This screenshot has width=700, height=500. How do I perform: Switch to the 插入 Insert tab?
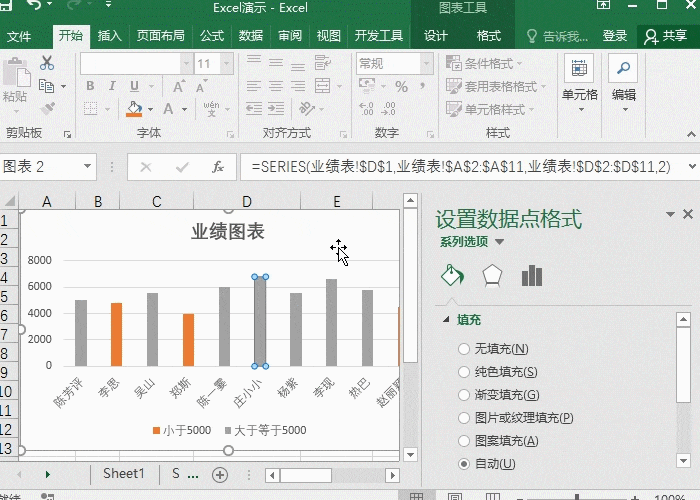point(109,35)
